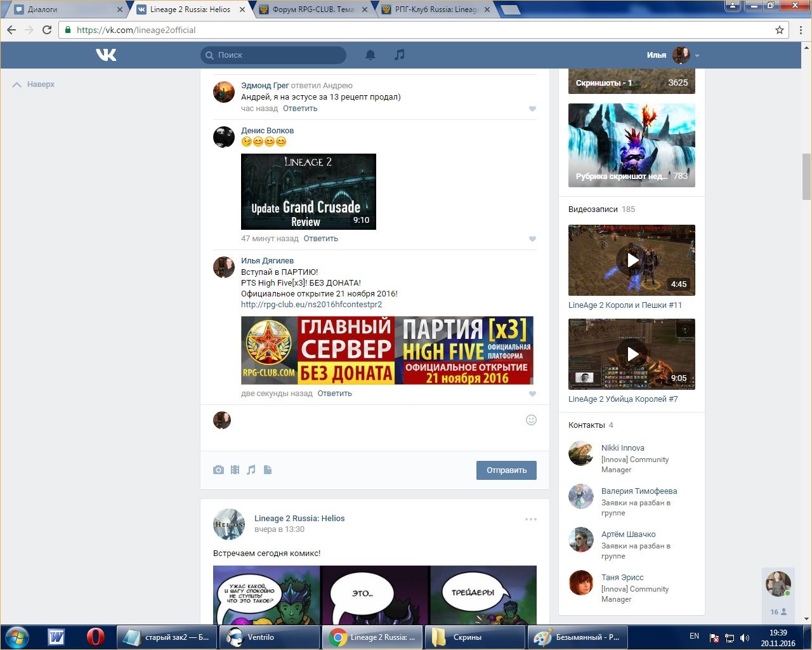Open the старый зак2 taskbar window
This screenshot has width=812, height=650.
point(166,637)
